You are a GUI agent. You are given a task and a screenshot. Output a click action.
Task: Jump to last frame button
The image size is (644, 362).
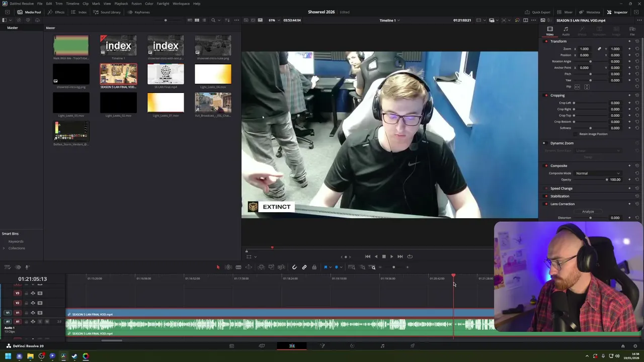(400, 256)
